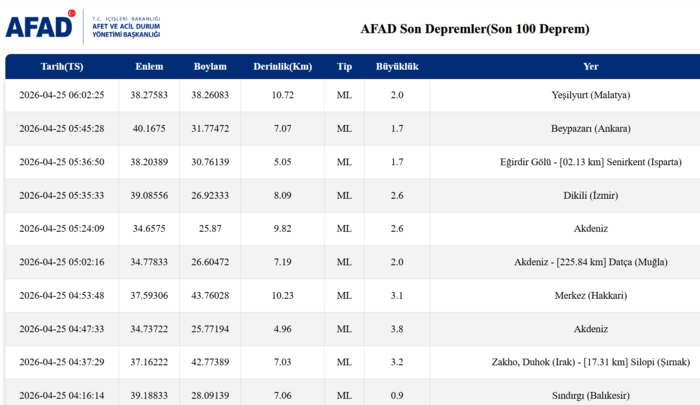The height and width of the screenshot is (405, 700).
Task: Select the date 2026-04-25 04:37:29
Action: pyautogui.click(x=62, y=362)
